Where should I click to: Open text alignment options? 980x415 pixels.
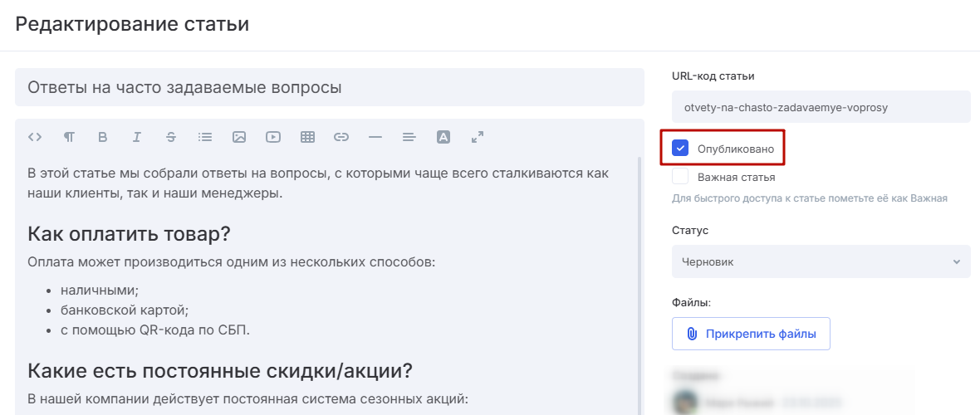(409, 137)
